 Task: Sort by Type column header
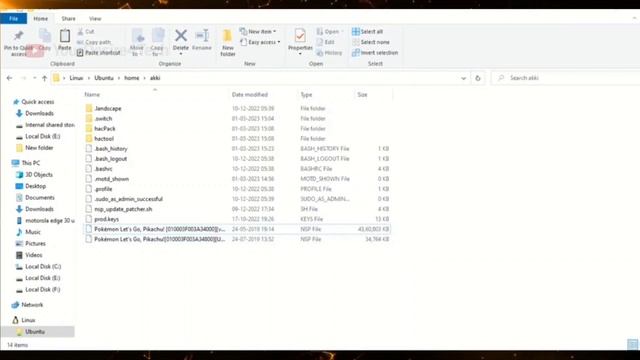tap(306, 95)
